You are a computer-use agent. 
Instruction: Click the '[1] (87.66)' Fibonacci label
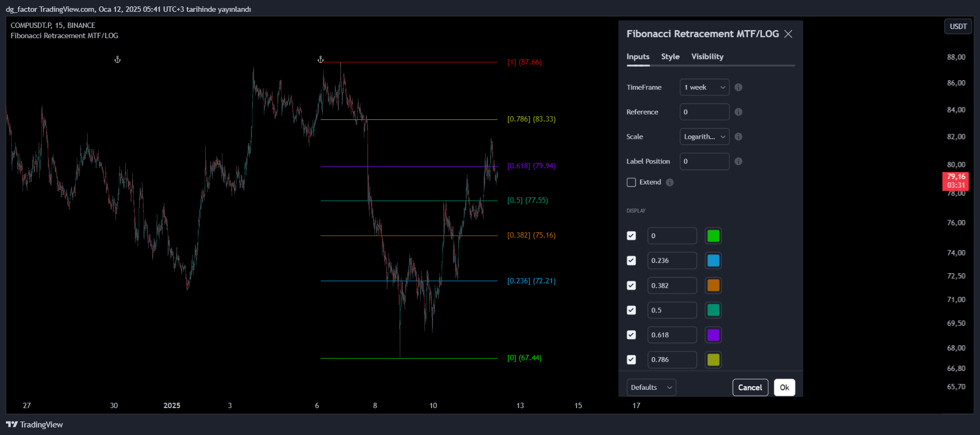(x=524, y=62)
